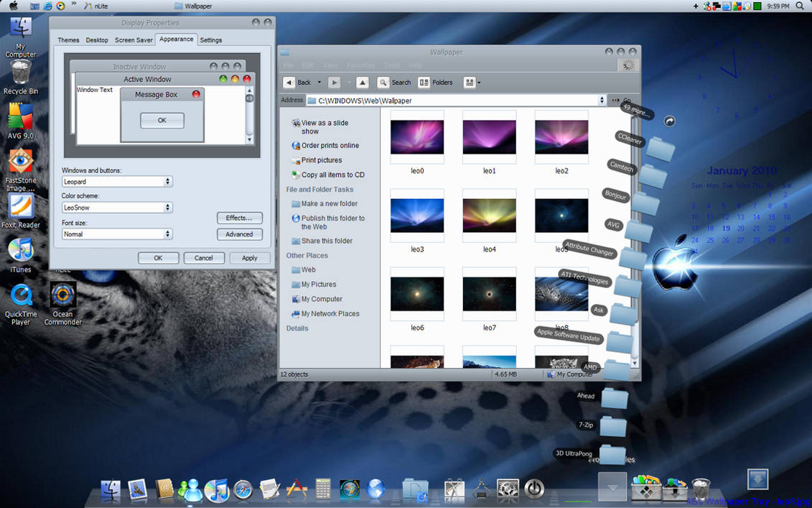Click the Up one level toolbar icon
The height and width of the screenshot is (508, 812).
[x=363, y=82]
